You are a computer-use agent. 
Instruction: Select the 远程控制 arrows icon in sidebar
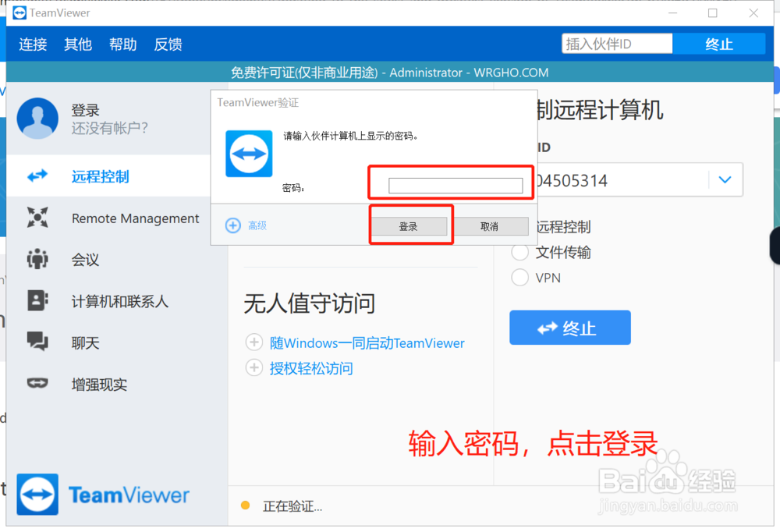pyautogui.click(x=37, y=176)
